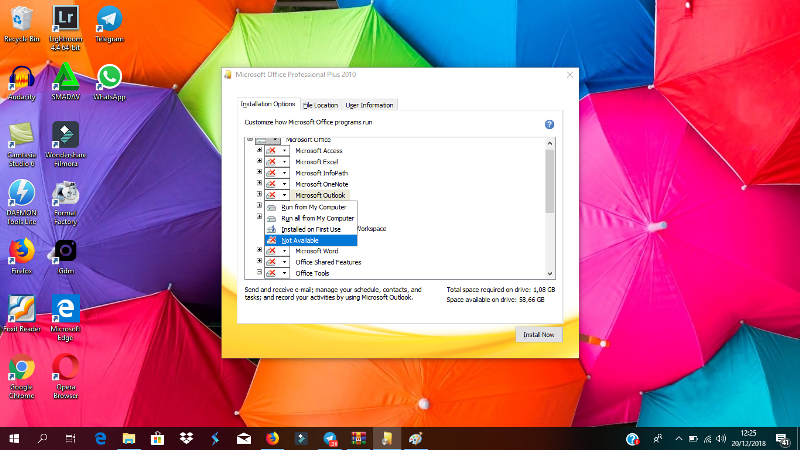Screen dimensions: 800x450
Task: Open install-state dropdown for Microsoft InfoPath
Action: click(277, 173)
